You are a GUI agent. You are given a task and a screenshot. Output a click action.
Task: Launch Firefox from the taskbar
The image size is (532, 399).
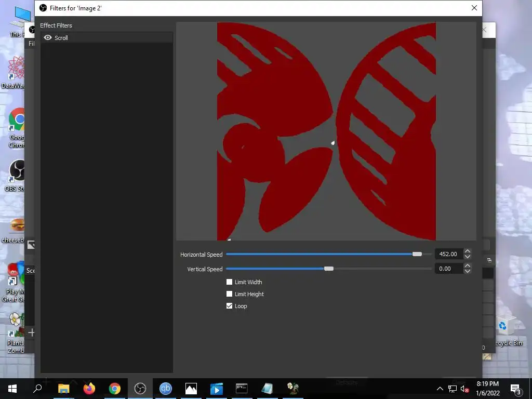click(x=89, y=389)
